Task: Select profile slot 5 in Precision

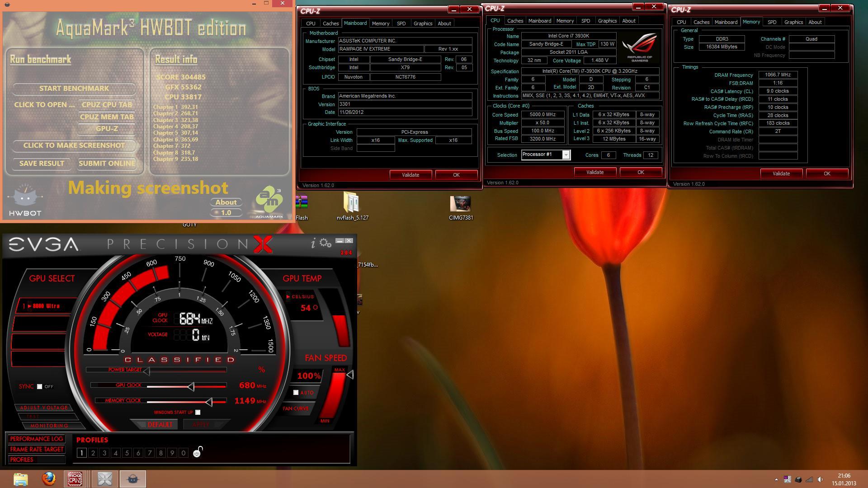Action: [x=127, y=453]
